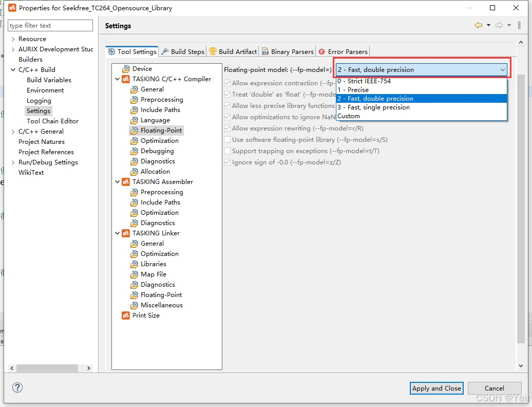The height and width of the screenshot is (407, 532).
Task: Expand the Run/Debug Settings node
Action: pyautogui.click(x=13, y=162)
